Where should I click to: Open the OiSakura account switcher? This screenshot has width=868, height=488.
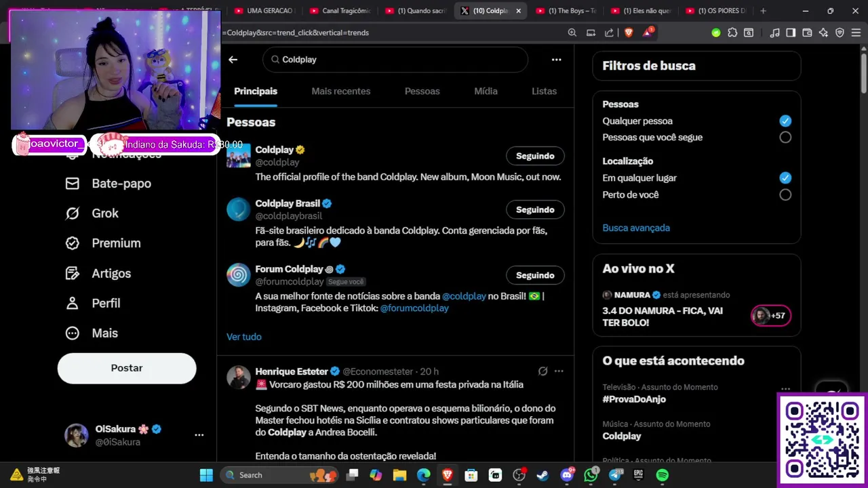point(134,435)
